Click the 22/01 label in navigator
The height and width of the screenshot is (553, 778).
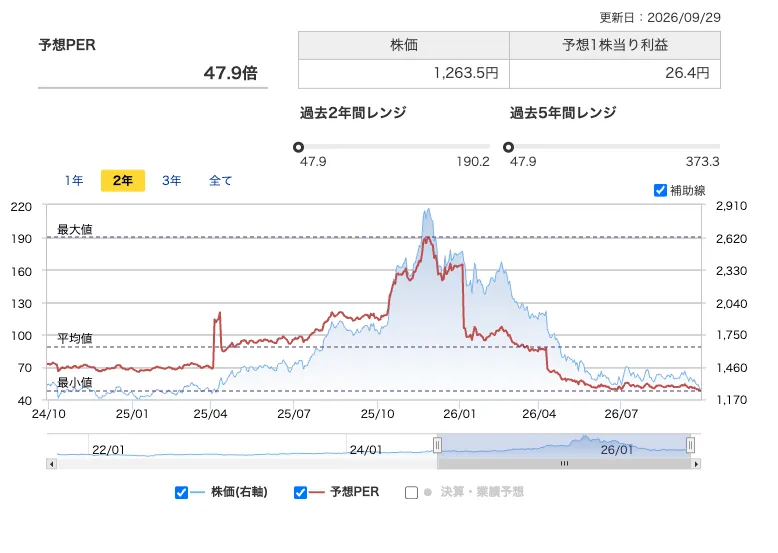pyautogui.click(x=108, y=450)
